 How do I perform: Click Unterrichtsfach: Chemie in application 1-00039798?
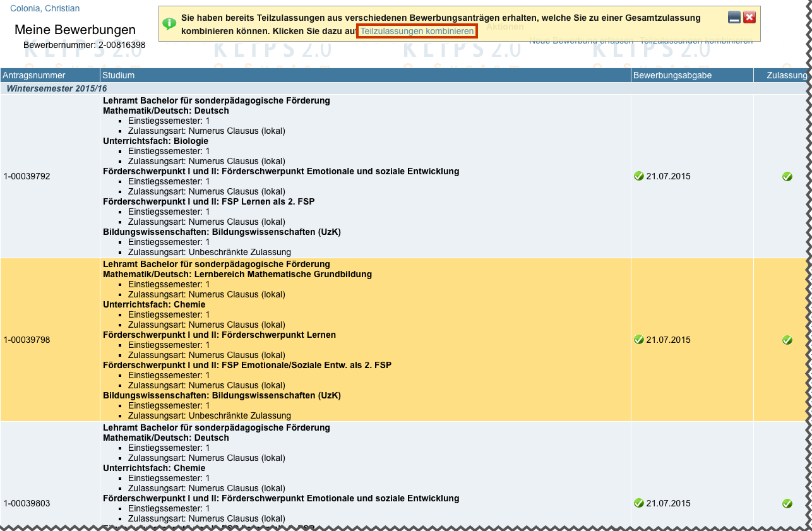[154, 304]
